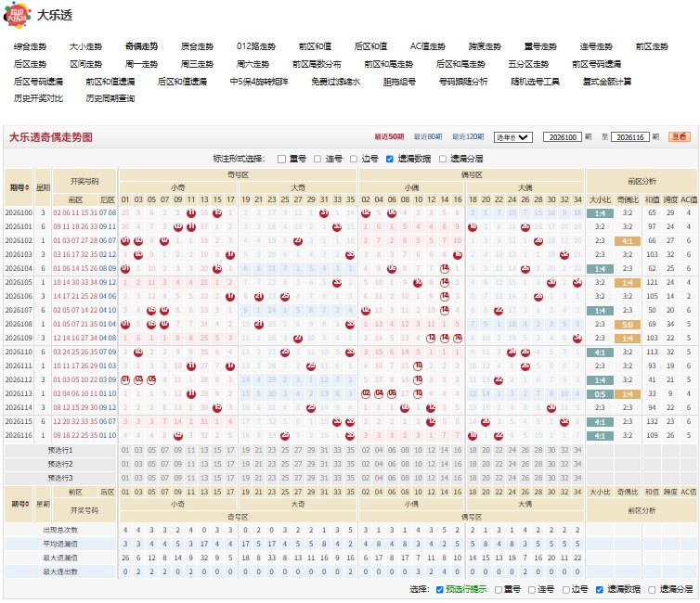Click the 1:4 ratio badge in row 2026100
The height and width of the screenshot is (603, 700).
click(x=600, y=213)
